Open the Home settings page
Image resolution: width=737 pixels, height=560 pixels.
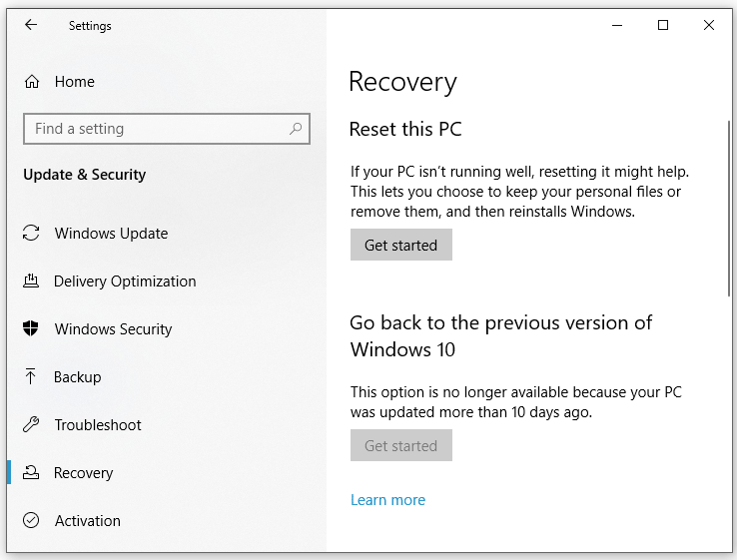coord(74,82)
